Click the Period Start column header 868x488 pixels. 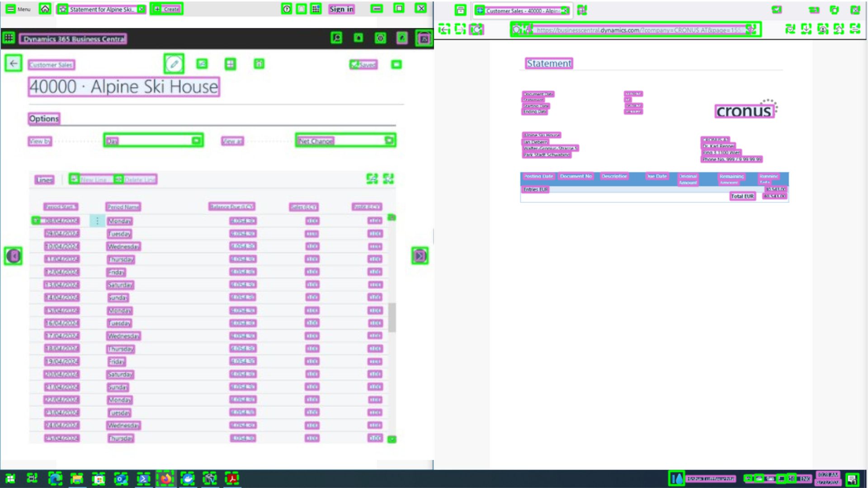tap(61, 207)
